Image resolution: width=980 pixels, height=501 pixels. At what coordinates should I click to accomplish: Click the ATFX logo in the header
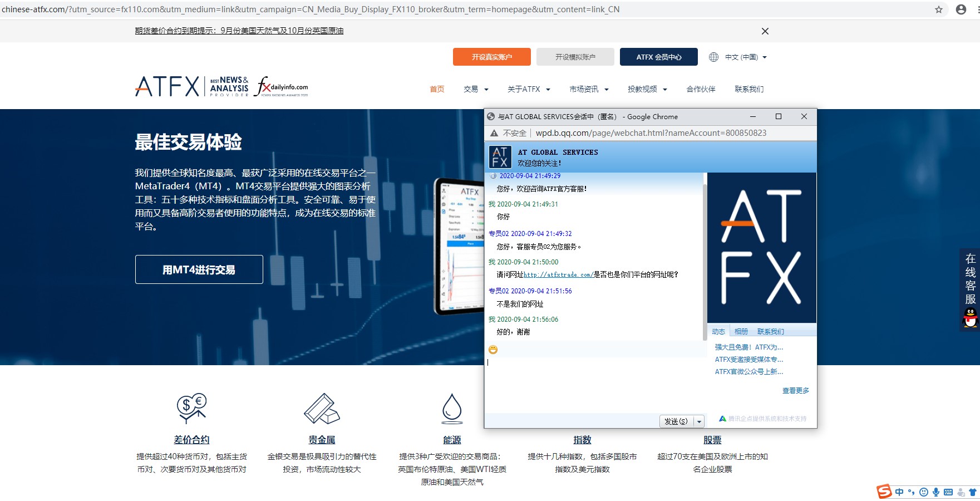click(167, 86)
